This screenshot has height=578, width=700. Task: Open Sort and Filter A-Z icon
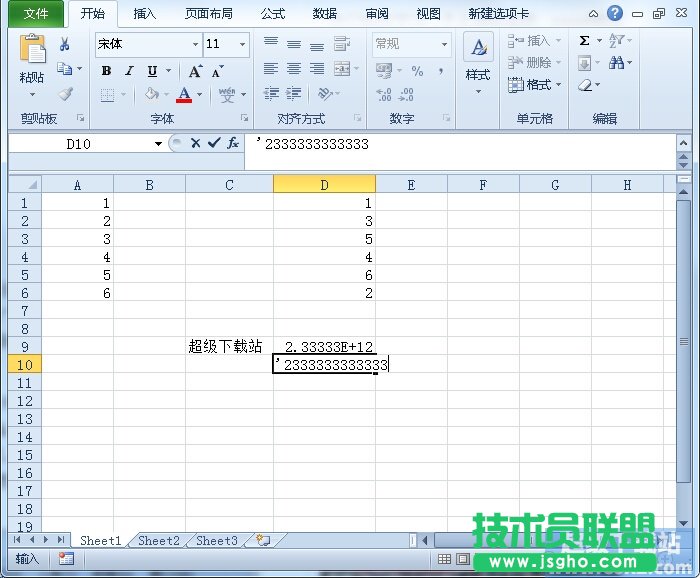click(x=617, y=41)
